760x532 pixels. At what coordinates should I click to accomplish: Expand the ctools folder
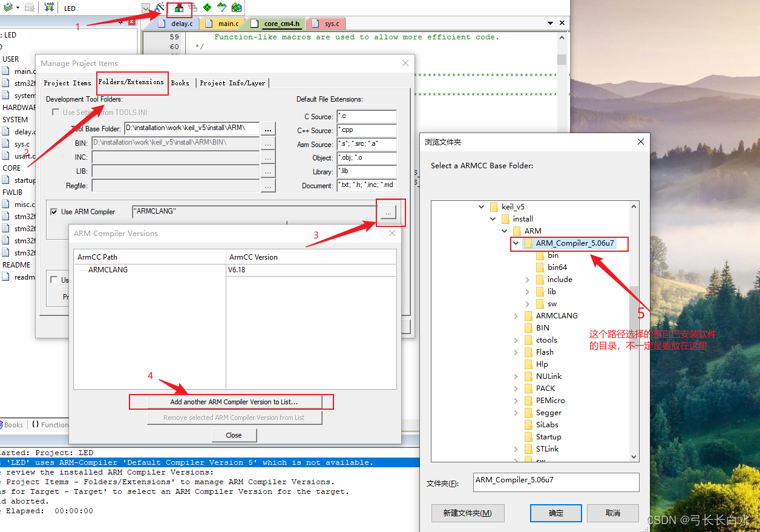[516, 340]
